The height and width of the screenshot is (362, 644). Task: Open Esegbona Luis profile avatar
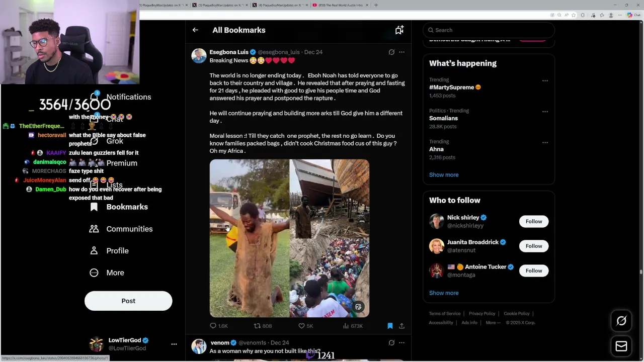[199, 56]
